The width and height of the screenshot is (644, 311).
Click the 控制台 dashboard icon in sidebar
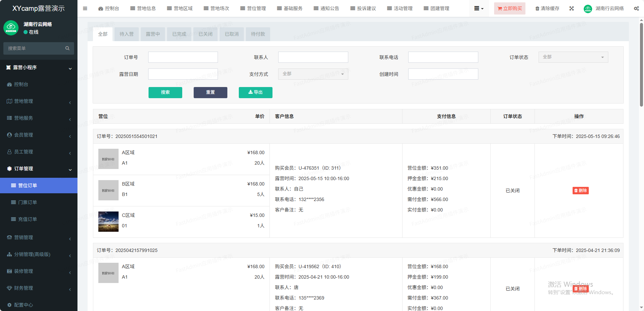9,84
